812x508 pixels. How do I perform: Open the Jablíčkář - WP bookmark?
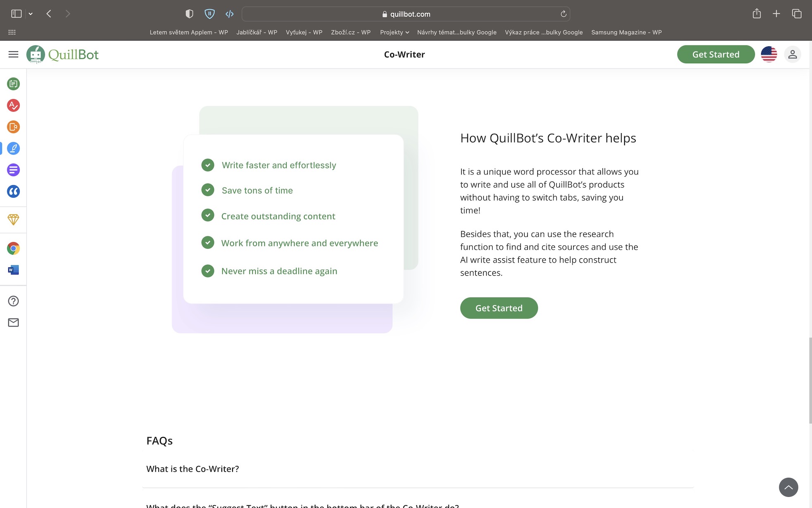pos(256,32)
